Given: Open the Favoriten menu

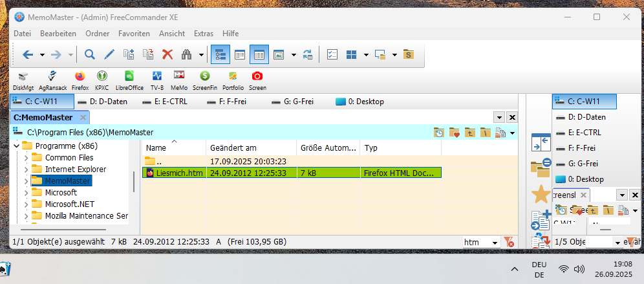Looking at the screenshot, I should (134, 34).
